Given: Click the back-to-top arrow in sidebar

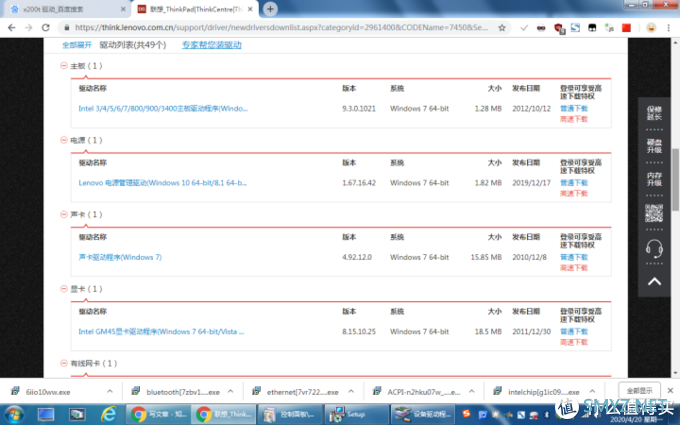Looking at the screenshot, I should (x=654, y=282).
